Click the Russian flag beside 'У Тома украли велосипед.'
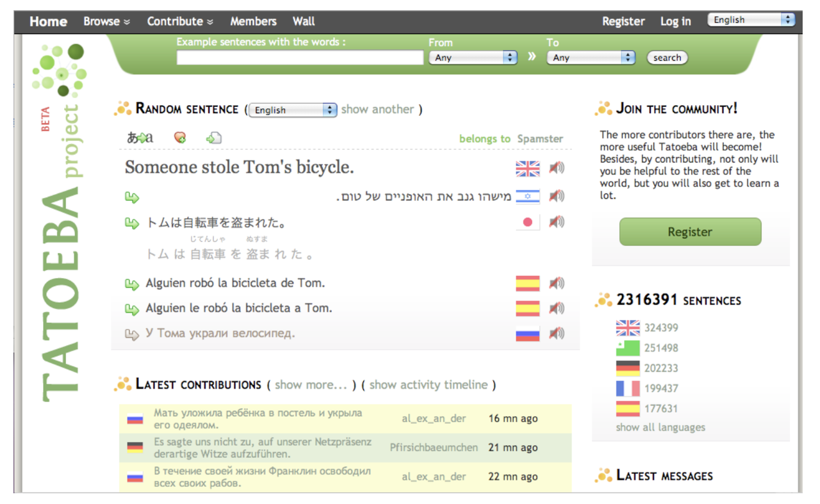The image size is (820, 504). (x=528, y=333)
